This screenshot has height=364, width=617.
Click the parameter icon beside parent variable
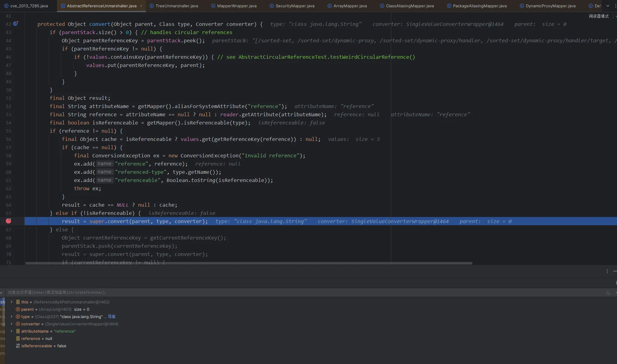coord(18,309)
